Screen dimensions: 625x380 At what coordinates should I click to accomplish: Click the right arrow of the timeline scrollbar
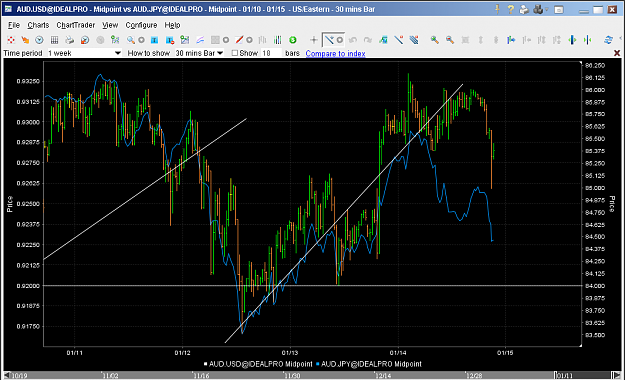tap(617, 375)
